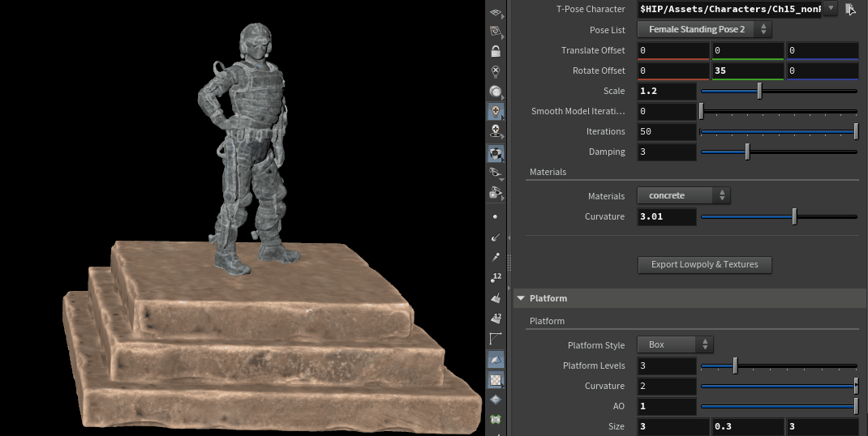Screen dimensions: 868x436
Task: Click the light bulb with X icon
Action: (x=496, y=71)
